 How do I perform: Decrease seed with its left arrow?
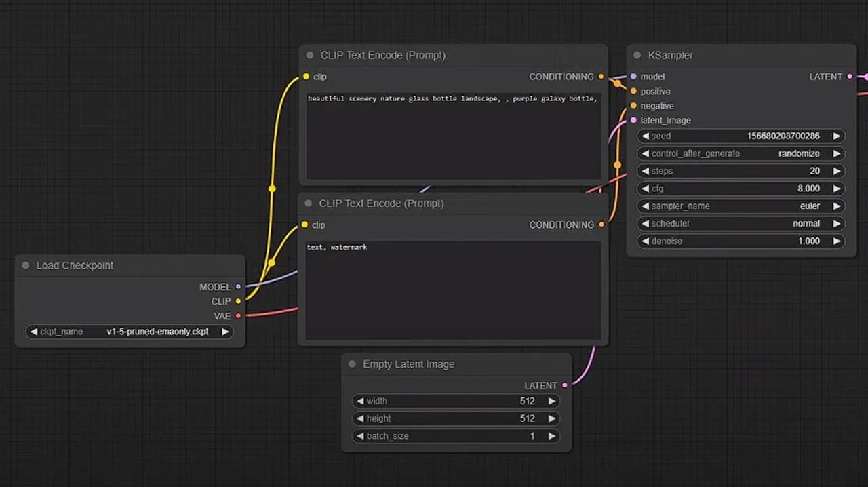point(645,136)
